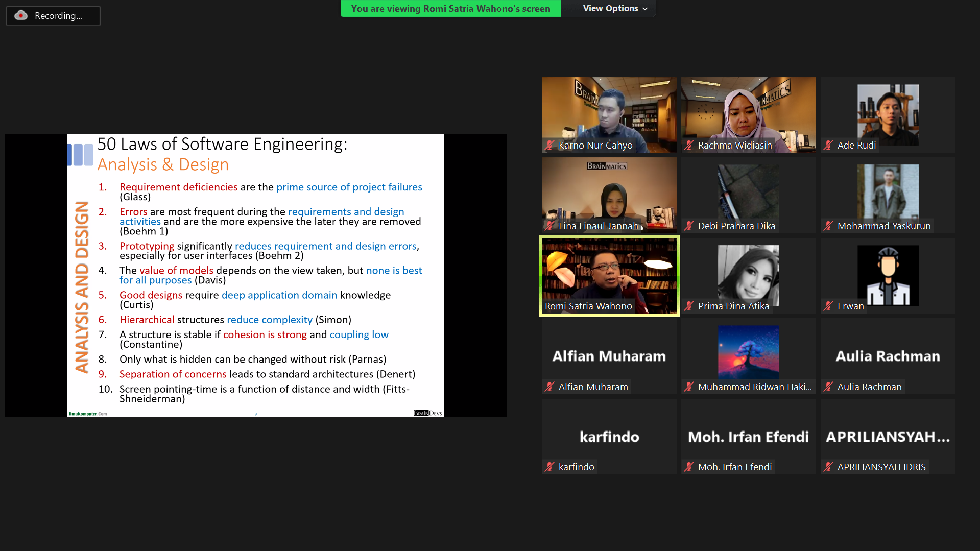Viewport: 980px width, 551px height.
Task: Click Prima Dina Atika's muted microphone icon
Action: [689, 306]
